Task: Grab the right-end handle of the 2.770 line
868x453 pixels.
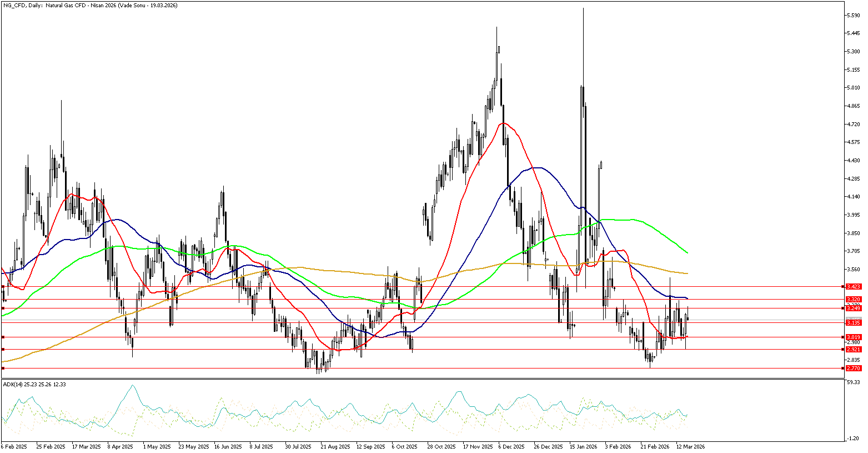Action: point(844,368)
